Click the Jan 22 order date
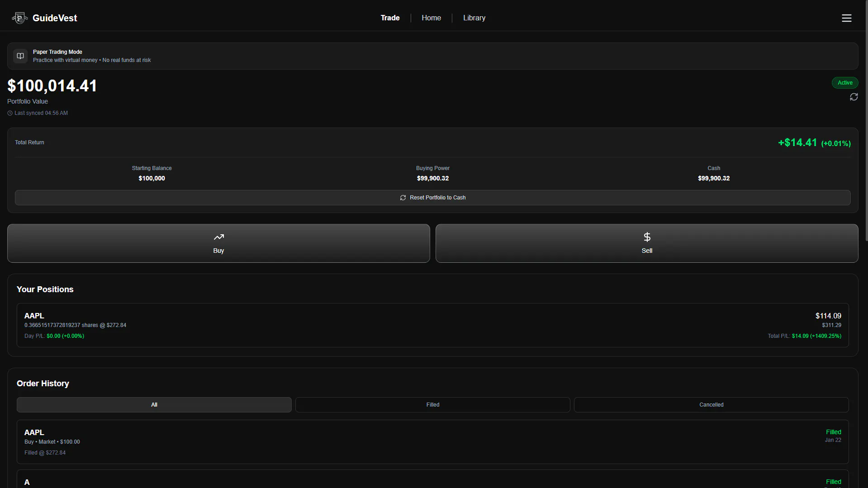Viewport: 868px width, 488px height. pyautogui.click(x=833, y=440)
